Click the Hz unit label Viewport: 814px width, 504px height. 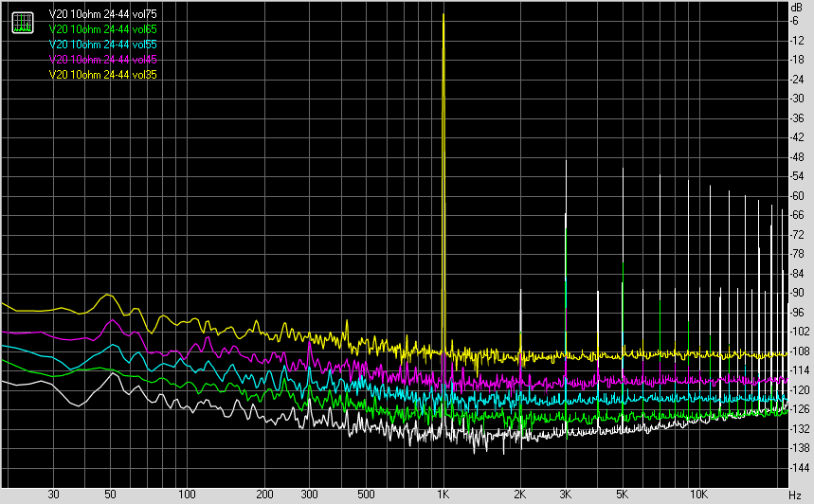click(795, 495)
